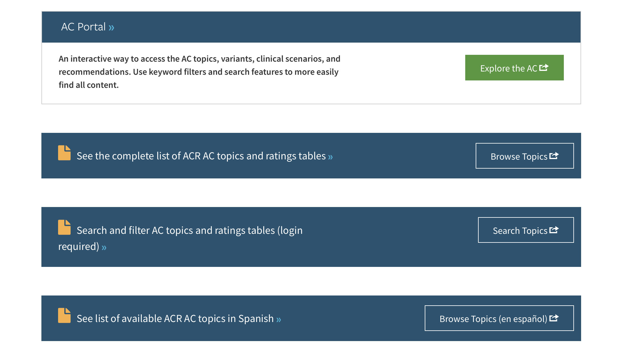Open the Search and filter AC topics link

click(180, 238)
